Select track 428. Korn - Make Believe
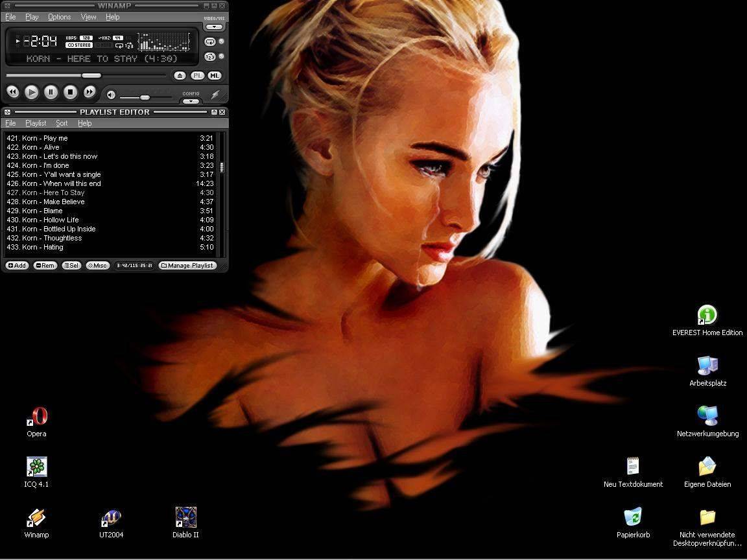 [x=110, y=202]
